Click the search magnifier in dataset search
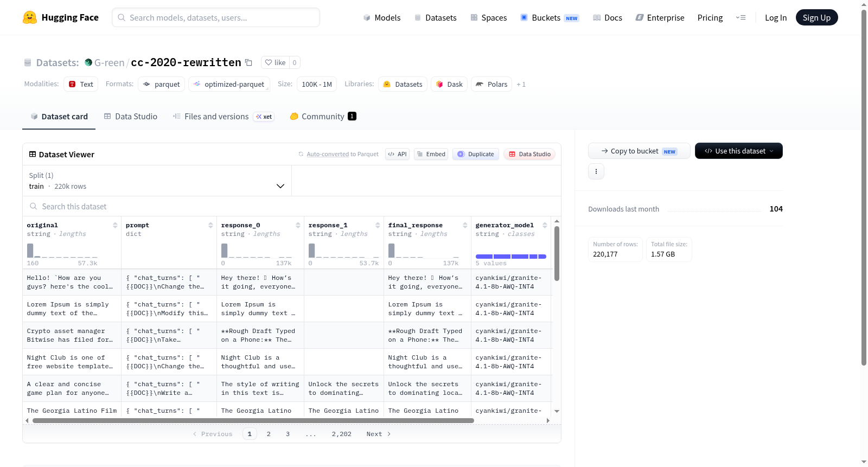This screenshot has width=868, height=467. click(x=34, y=206)
